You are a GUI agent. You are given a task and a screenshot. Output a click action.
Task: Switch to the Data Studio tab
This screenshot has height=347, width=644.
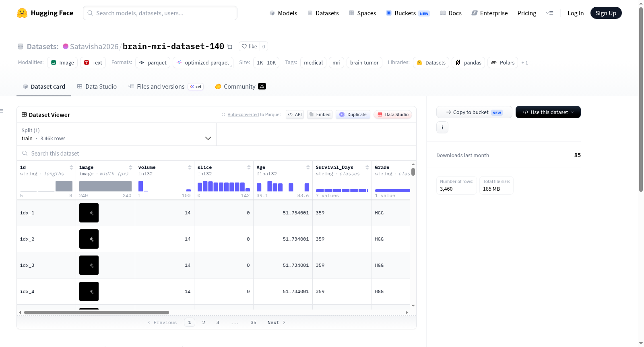pyautogui.click(x=97, y=86)
